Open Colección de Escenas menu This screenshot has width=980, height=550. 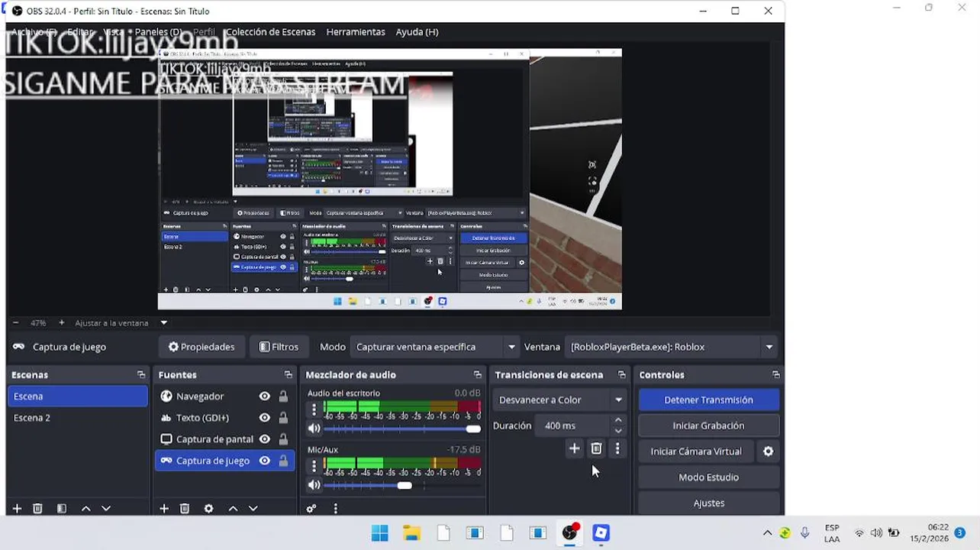271,32
